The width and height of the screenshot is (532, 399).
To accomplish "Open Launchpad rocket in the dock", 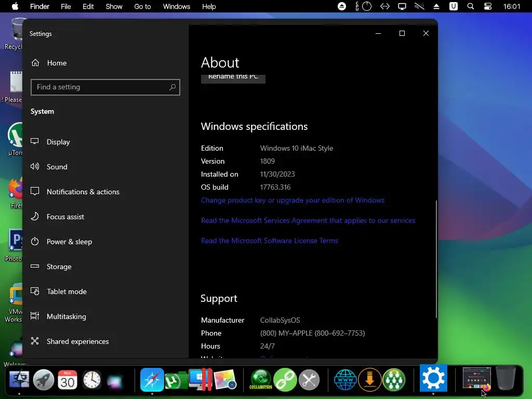I will coord(44,380).
